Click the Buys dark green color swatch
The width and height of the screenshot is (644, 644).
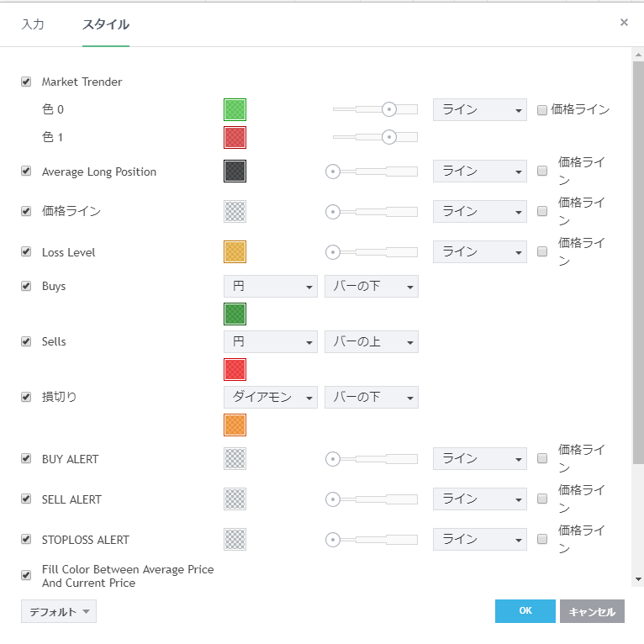click(x=235, y=314)
